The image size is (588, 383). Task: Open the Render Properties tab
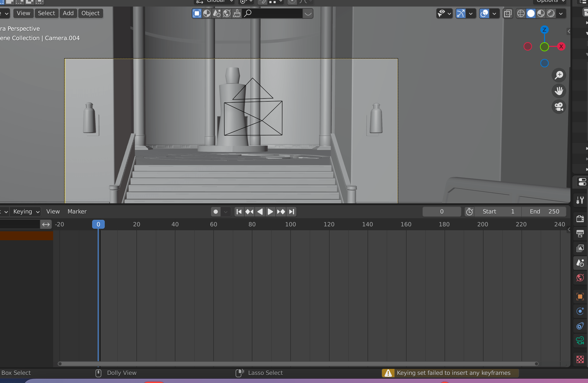point(580,219)
